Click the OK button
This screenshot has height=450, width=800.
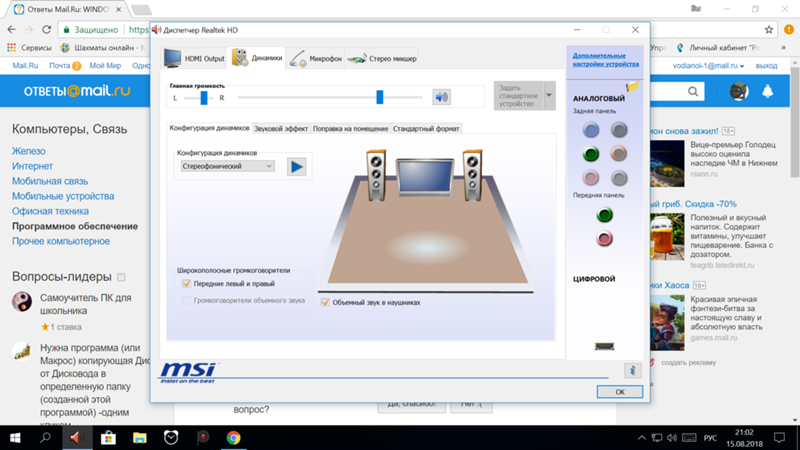coord(620,392)
